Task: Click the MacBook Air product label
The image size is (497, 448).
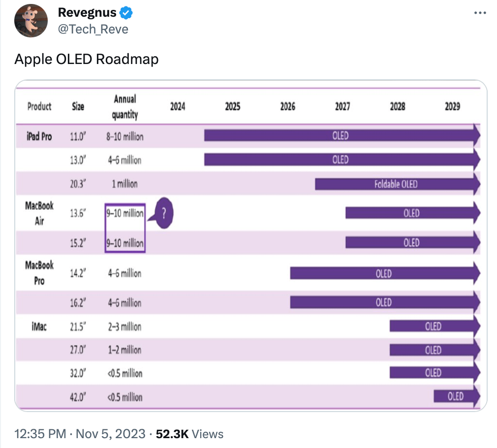Action: click(x=39, y=213)
